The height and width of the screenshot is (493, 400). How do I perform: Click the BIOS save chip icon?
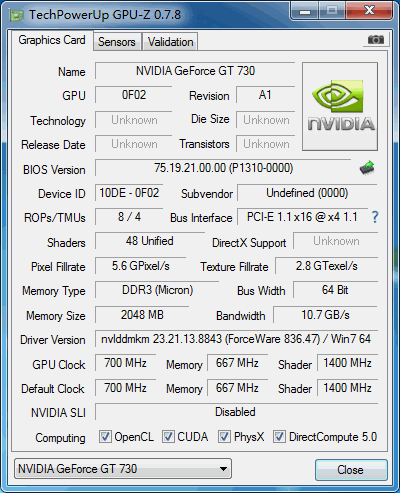point(367,168)
